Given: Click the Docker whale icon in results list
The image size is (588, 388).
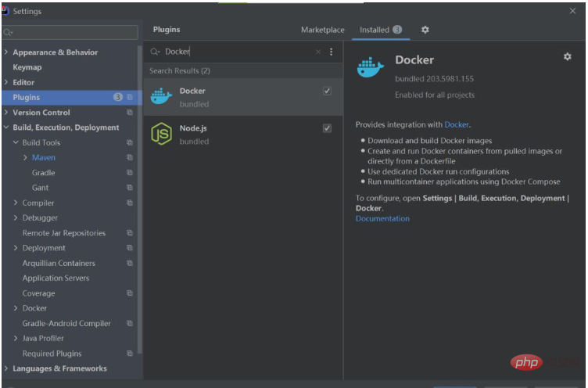Looking at the screenshot, I should point(161,96).
